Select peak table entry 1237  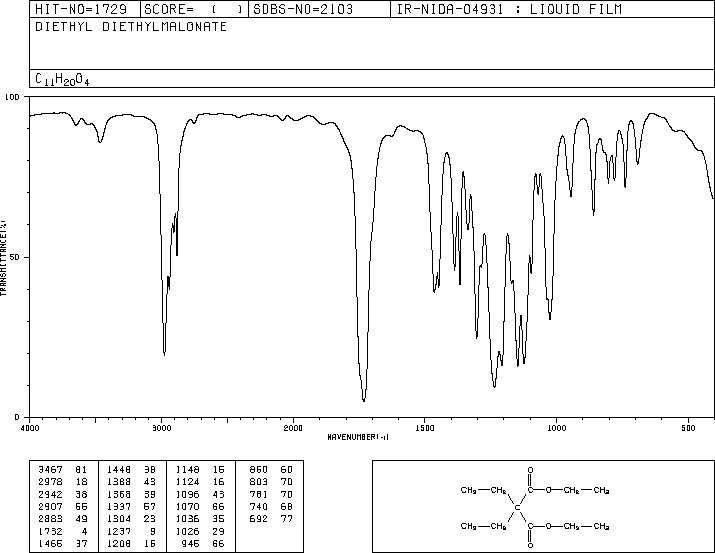point(119,531)
